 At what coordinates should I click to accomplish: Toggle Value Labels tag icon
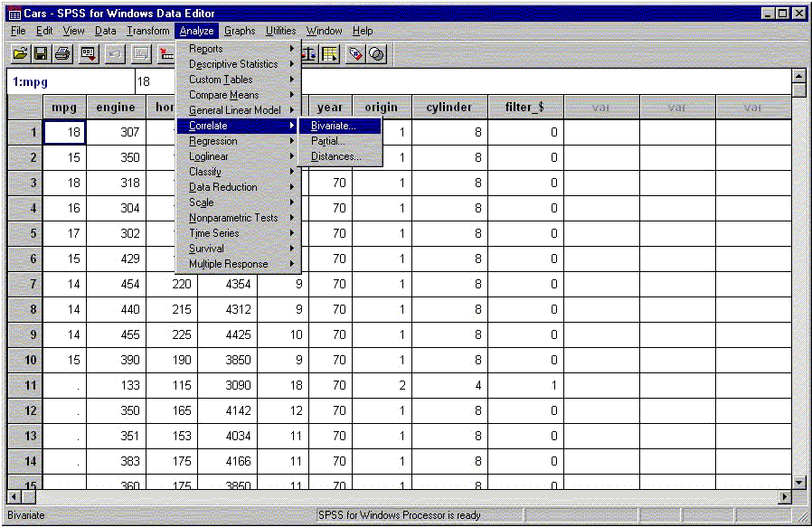355,54
